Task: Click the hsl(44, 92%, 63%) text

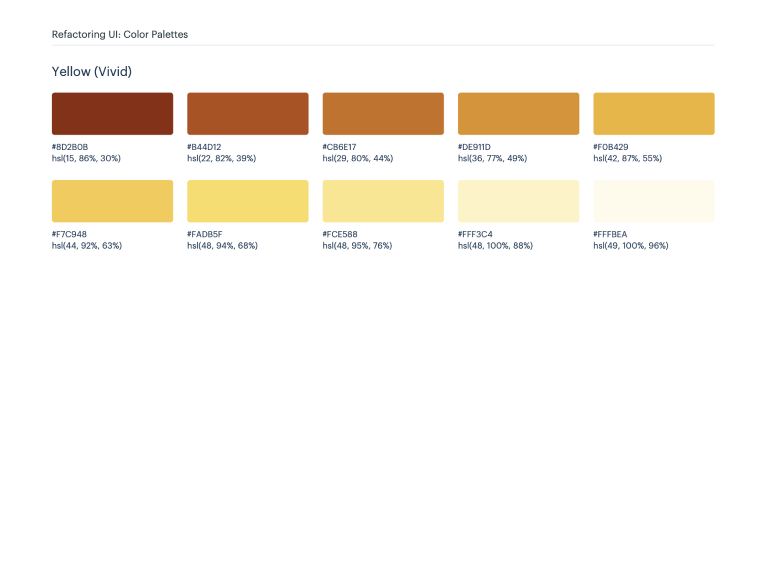Action: point(87,245)
